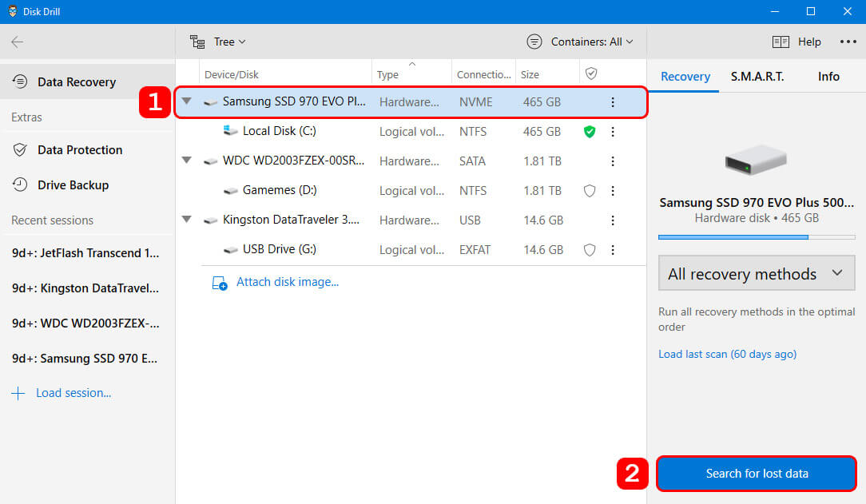Sort by the Connection column header
Image resolution: width=866 pixels, height=504 pixels.
pyautogui.click(x=484, y=74)
